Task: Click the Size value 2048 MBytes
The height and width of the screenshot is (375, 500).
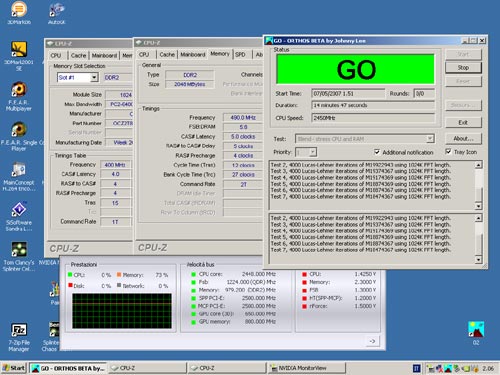Action: tap(189, 84)
